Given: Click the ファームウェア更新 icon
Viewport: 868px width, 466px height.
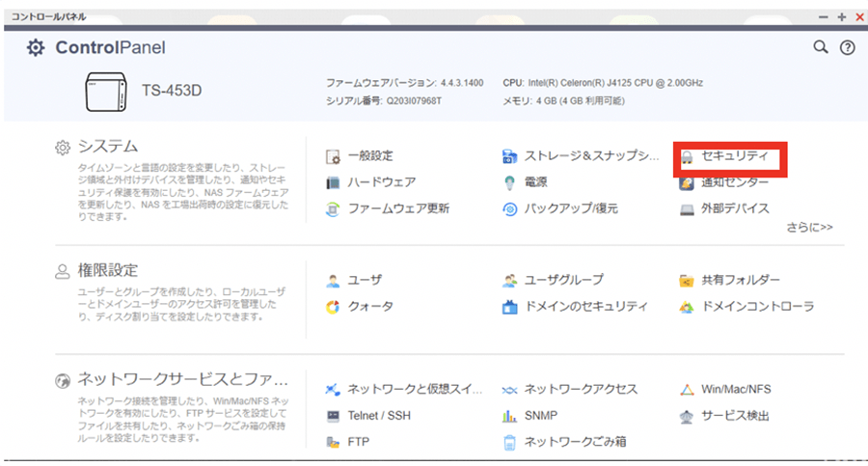Looking at the screenshot, I should coord(333,209).
